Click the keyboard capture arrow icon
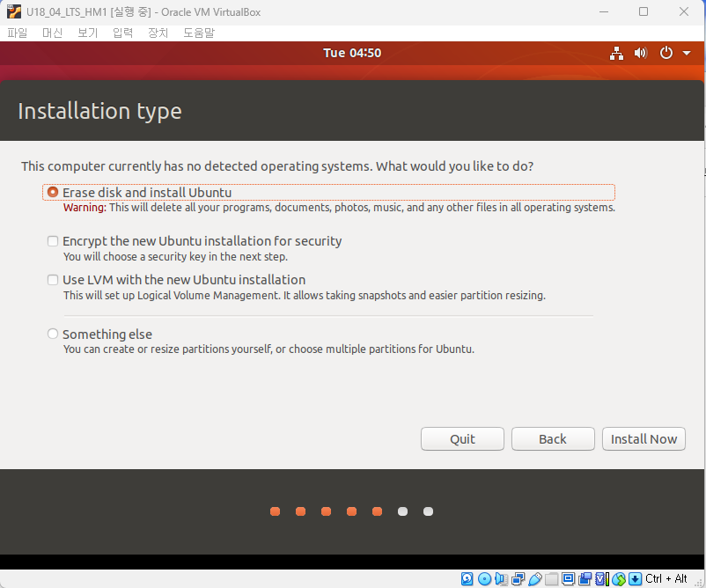The width and height of the screenshot is (706, 588). (636, 578)
